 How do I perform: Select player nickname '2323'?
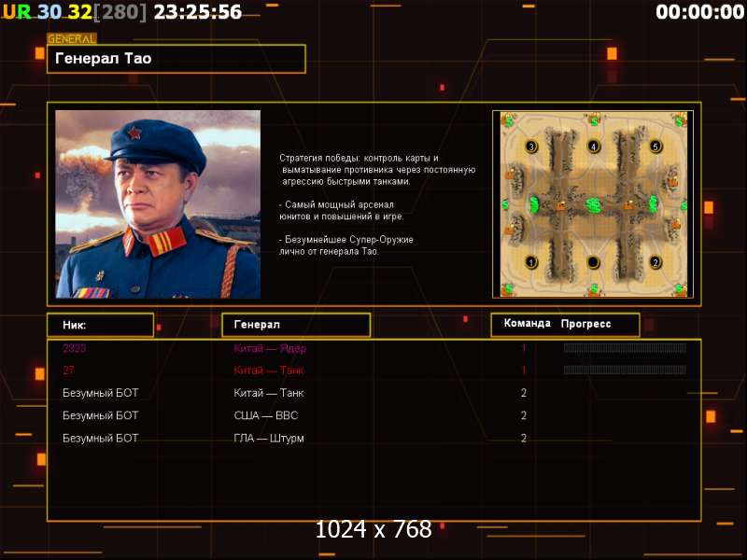click(x=75, y=348)
